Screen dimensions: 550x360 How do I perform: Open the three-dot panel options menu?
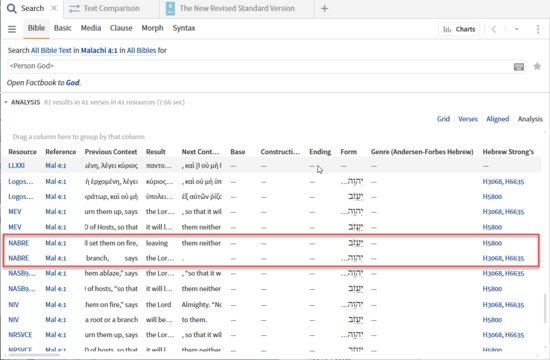tap(538, 29)
